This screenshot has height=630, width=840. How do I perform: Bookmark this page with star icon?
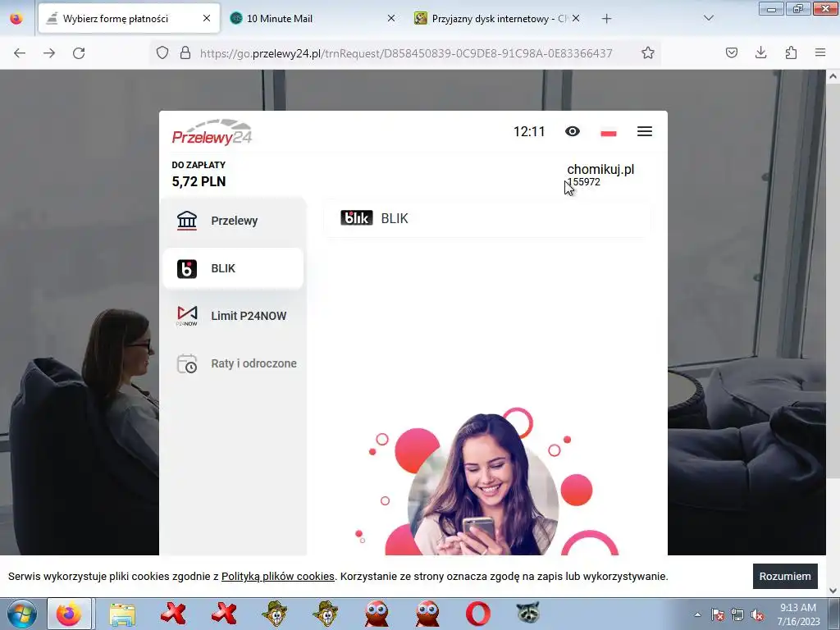coord(648,52)
